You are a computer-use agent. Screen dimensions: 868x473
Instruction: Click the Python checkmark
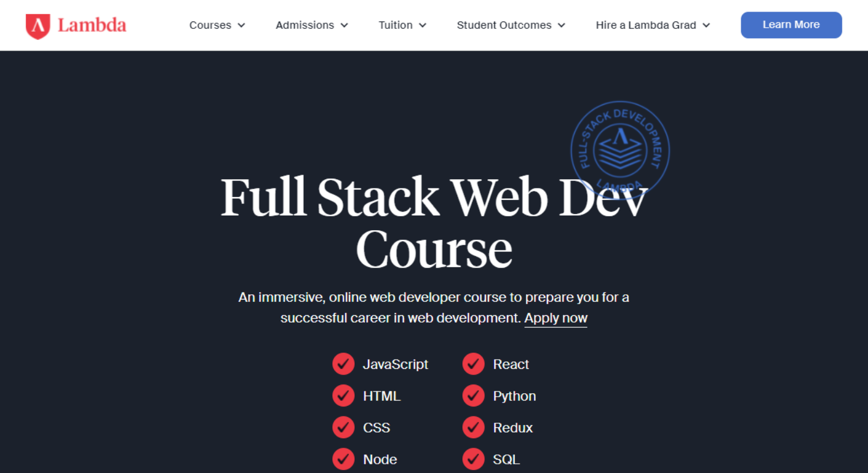(x=473, y=396)
